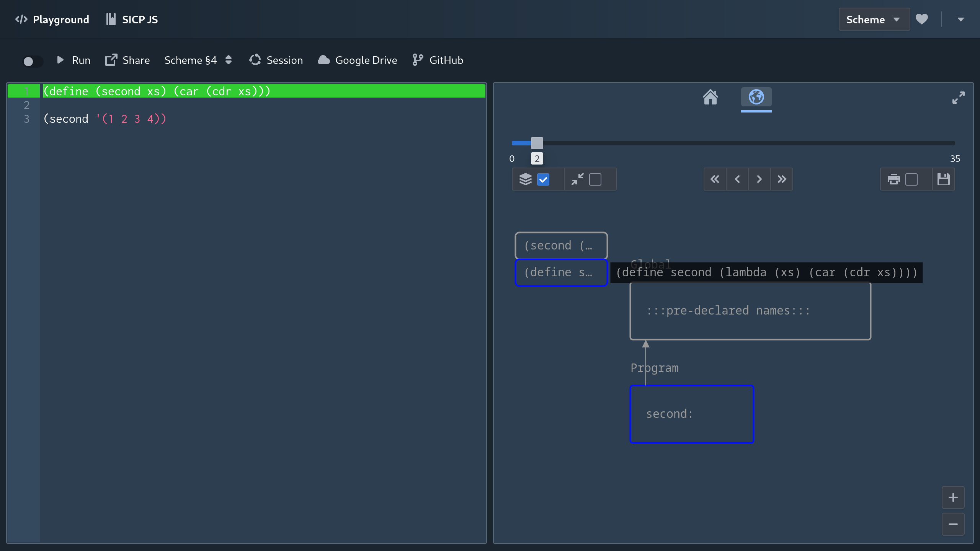Open the Scheme language dropdown
The image size is (980, 551).
[874, 20]
